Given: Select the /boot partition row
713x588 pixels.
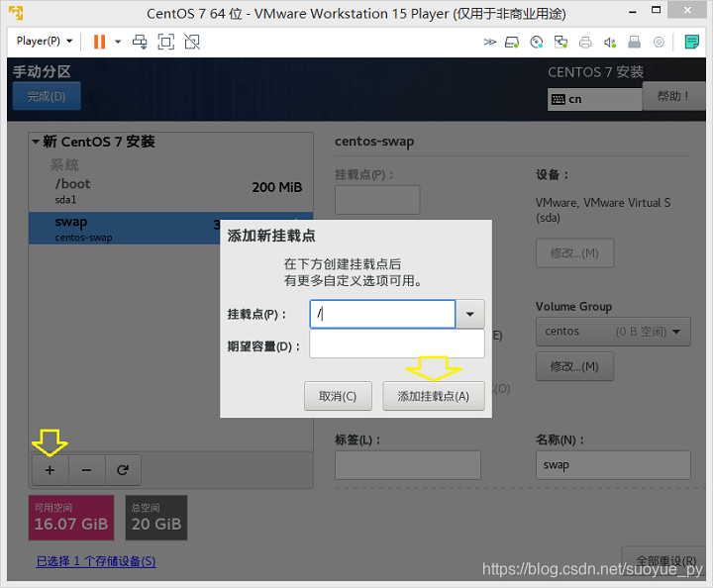Looking at the screenshot, I should point(170,191).
